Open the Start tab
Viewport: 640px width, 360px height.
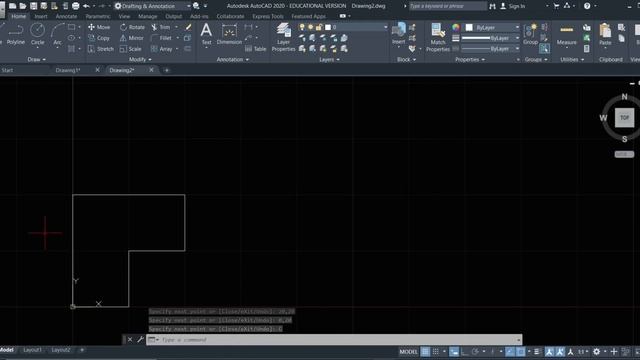(x=7, y=70)
